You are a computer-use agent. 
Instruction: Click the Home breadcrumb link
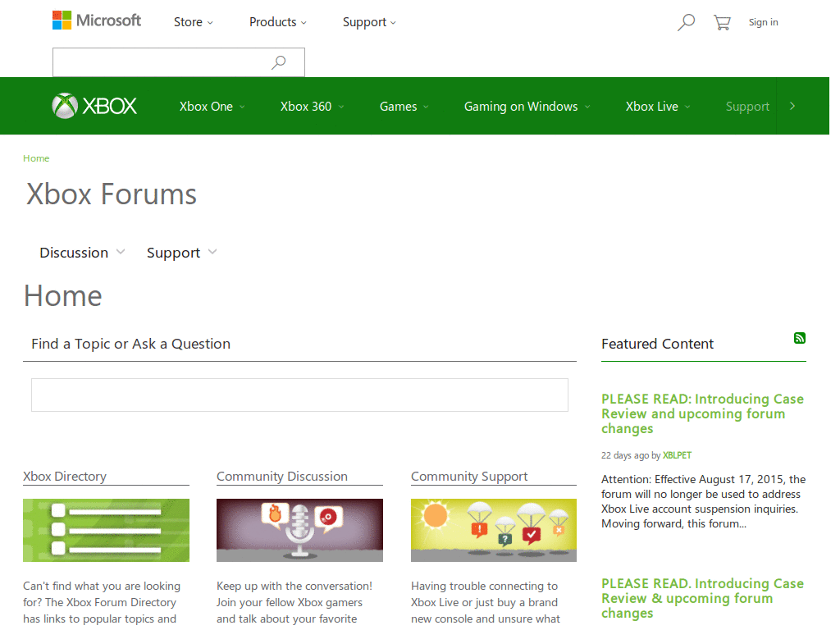[36, 158]
